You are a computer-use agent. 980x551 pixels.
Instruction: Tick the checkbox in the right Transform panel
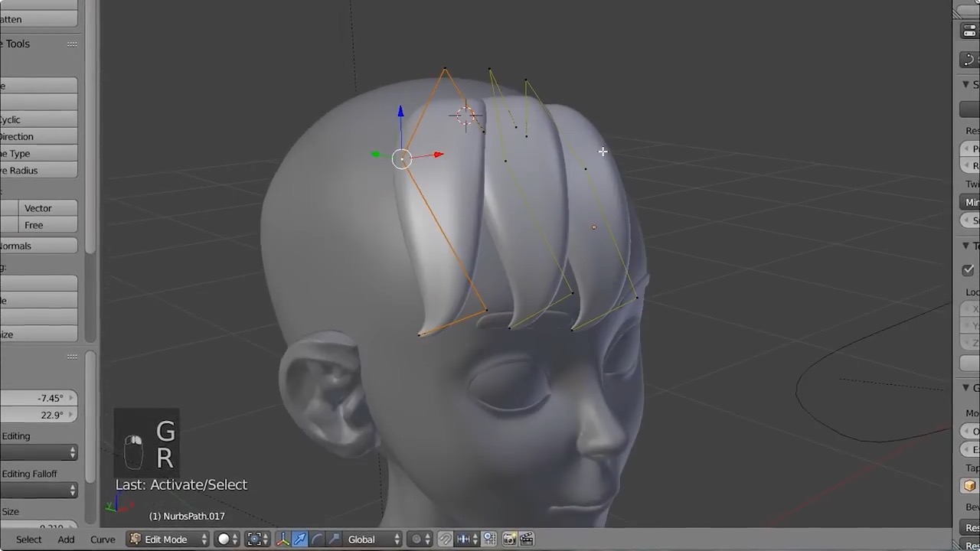tap(968, 270)
